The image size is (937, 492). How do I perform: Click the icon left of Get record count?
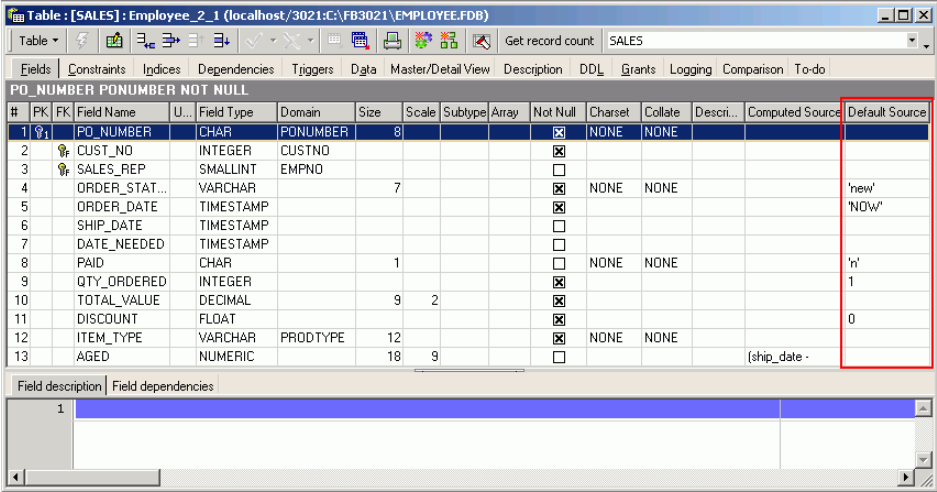(x=482, y=41)
